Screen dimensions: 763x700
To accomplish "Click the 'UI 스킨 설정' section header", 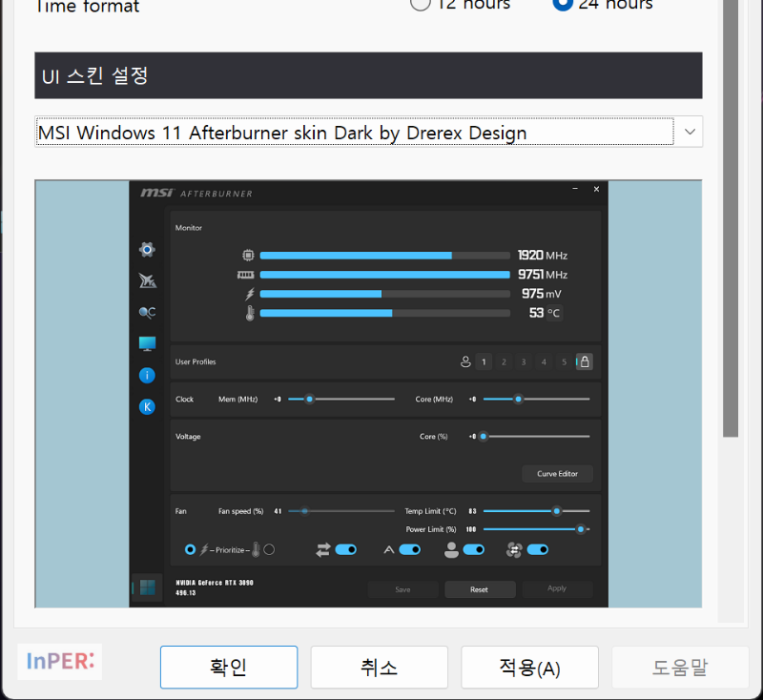I will coord(368,75).
